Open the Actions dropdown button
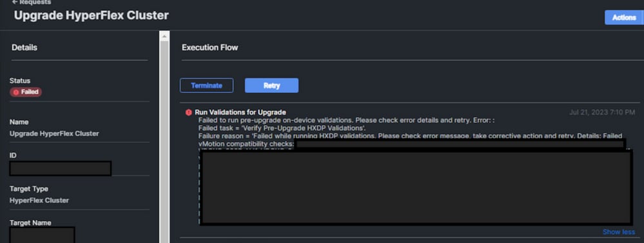Screen dimensions: 644x243 coord(624,17)
